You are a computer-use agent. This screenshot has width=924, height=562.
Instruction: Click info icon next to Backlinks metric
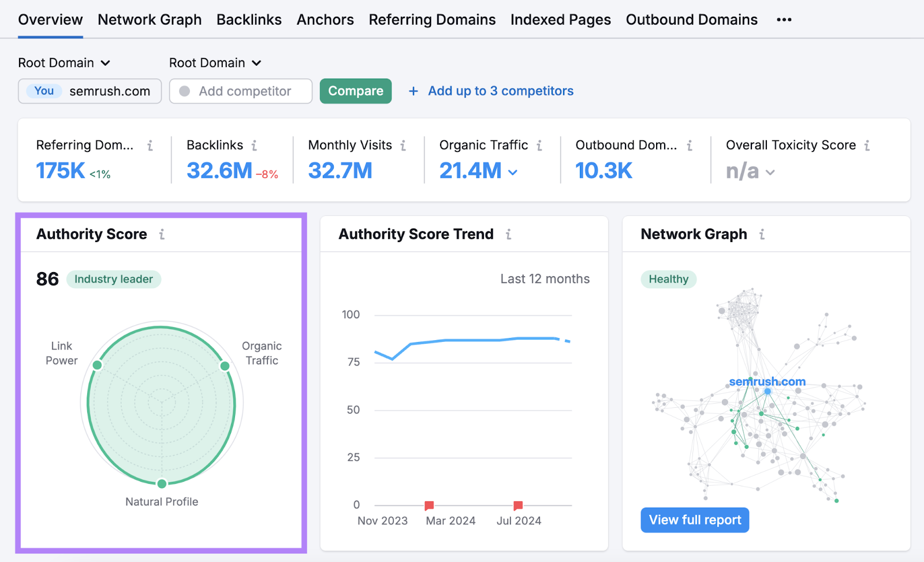(x=254, y=146)
